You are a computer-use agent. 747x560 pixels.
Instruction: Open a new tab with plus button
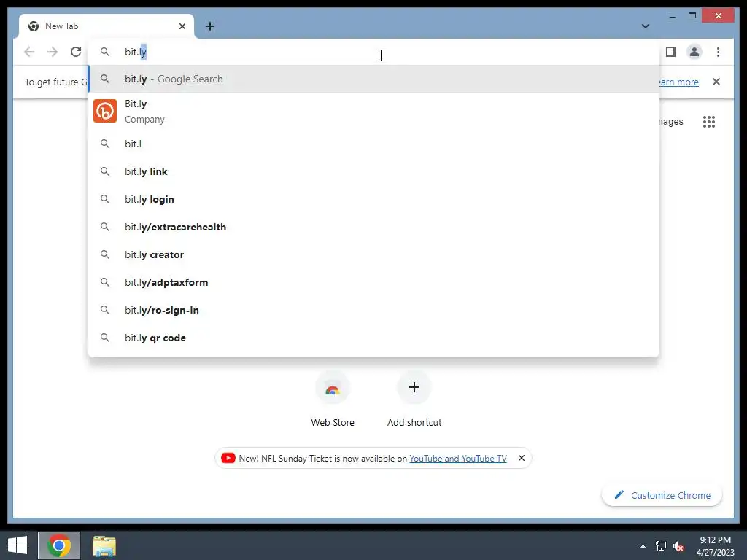[210, 26]
